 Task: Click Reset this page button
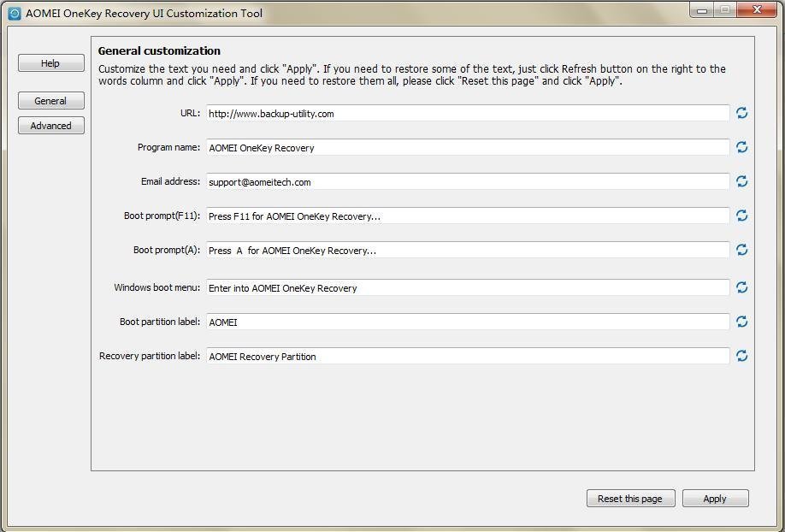click(630, 499)
